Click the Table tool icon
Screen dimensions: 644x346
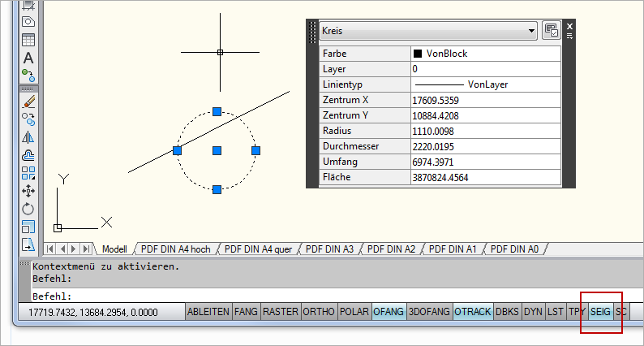(28, 39)
